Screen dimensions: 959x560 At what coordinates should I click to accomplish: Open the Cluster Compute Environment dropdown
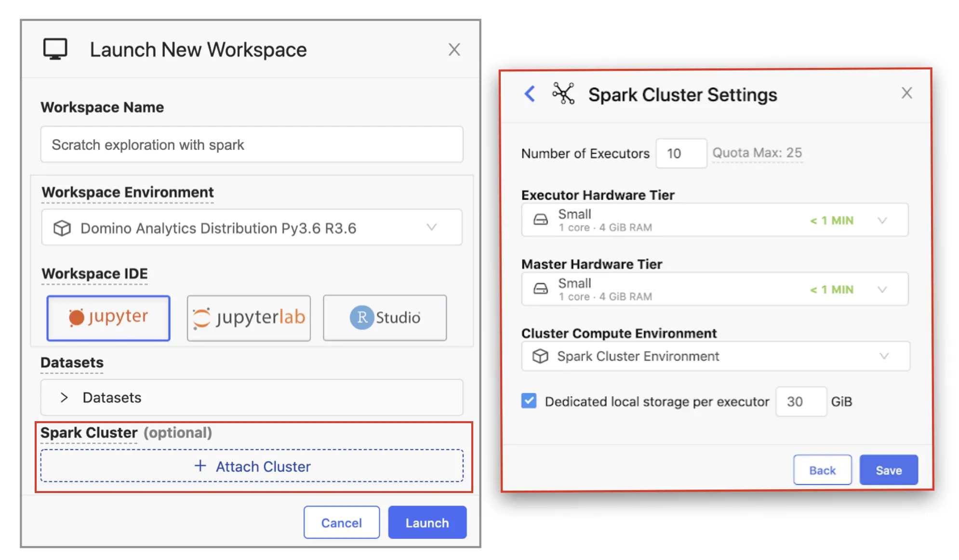pyautogui.click(x=883, y=356)
